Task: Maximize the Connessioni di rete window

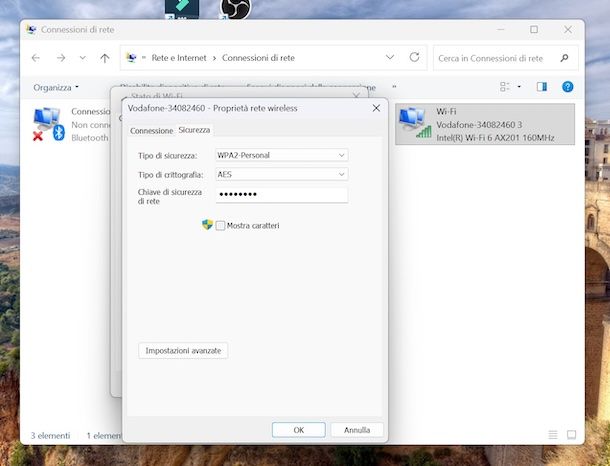Action: tap(534, 30)
